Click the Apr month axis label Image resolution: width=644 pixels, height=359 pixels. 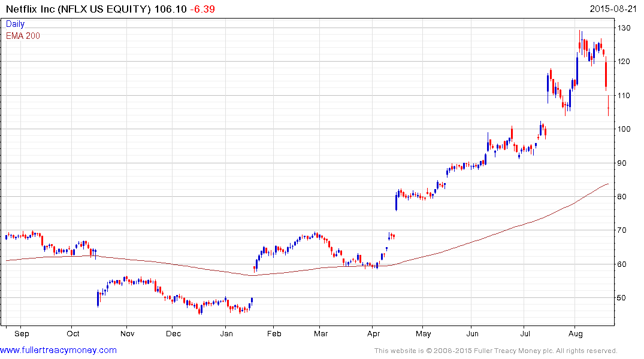coord(373,333)
